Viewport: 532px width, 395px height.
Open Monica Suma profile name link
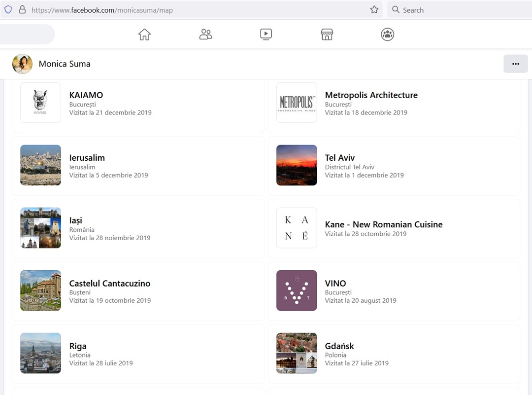[x=65, y=64]
